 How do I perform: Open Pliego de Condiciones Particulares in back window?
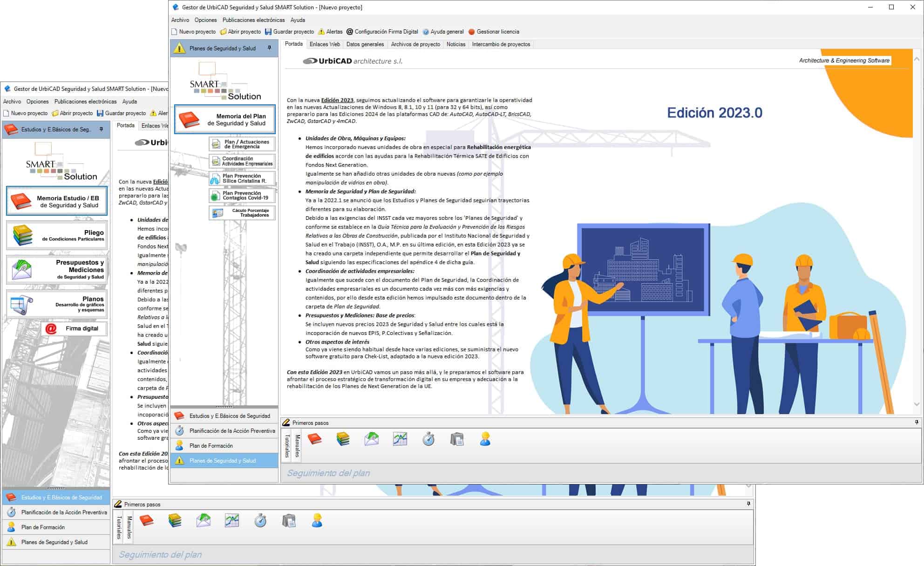coord(57,235)
